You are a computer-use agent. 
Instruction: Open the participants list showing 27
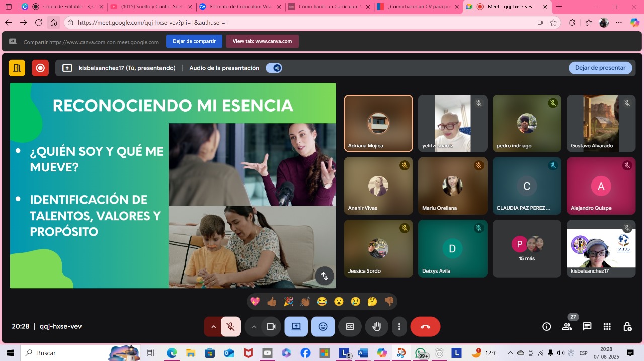(x=567, y=327)
